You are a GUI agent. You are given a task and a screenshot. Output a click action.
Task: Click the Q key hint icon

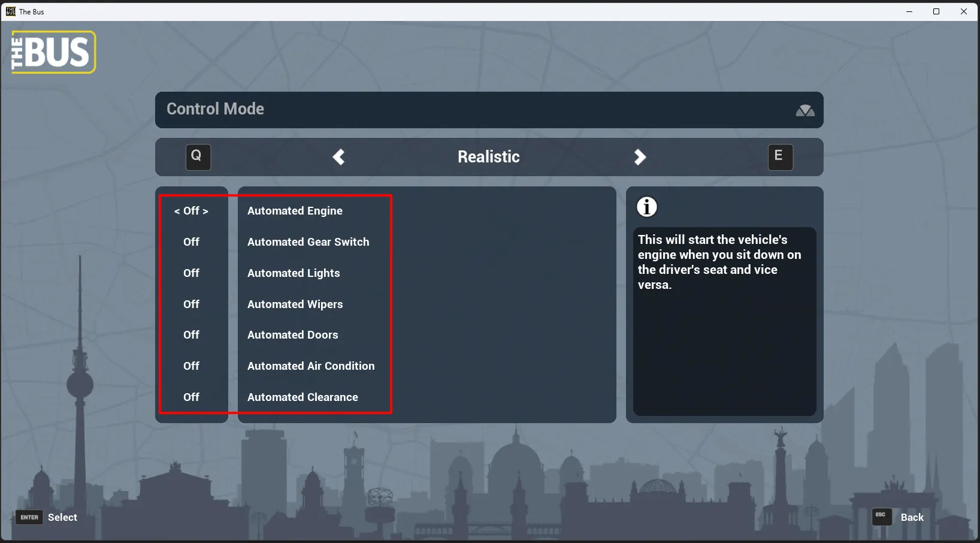198,157
